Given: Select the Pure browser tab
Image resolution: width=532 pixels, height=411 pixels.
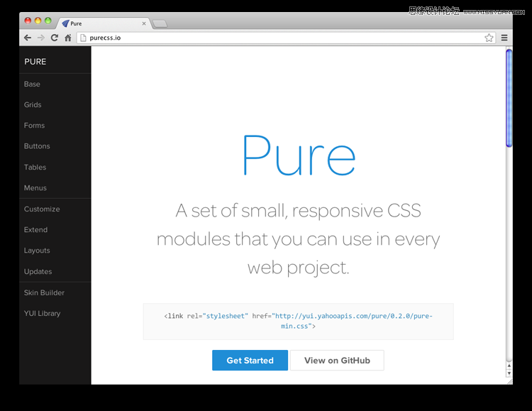Looking at the screenshot, I should (104, 23).
